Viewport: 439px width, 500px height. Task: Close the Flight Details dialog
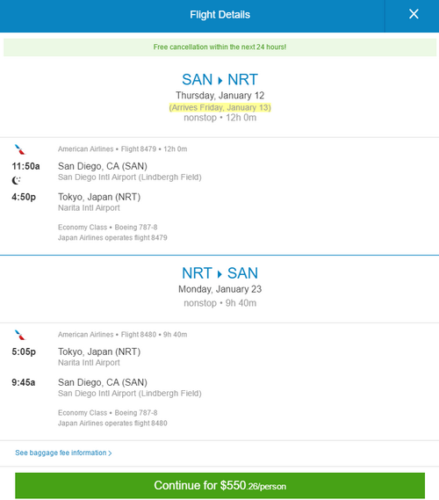(x=414, y=14)
